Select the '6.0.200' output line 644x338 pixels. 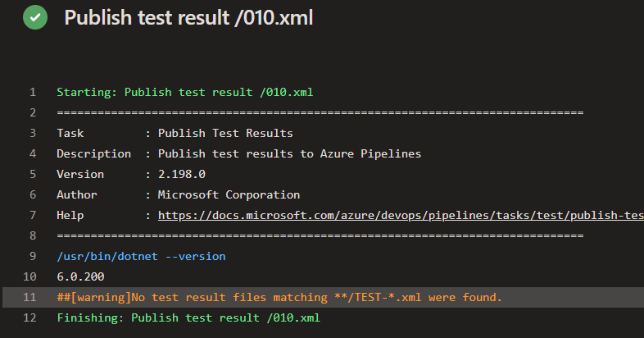pyautogui.click(x=80, y=276)
